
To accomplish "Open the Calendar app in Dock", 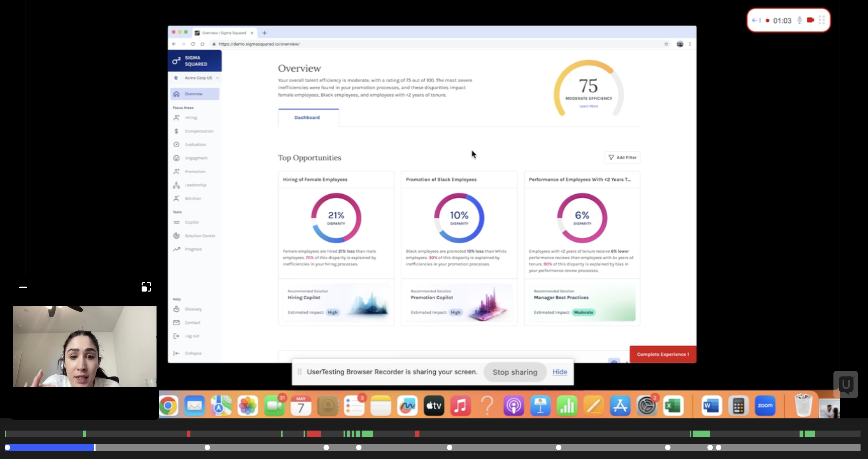I will pos(301,406).
